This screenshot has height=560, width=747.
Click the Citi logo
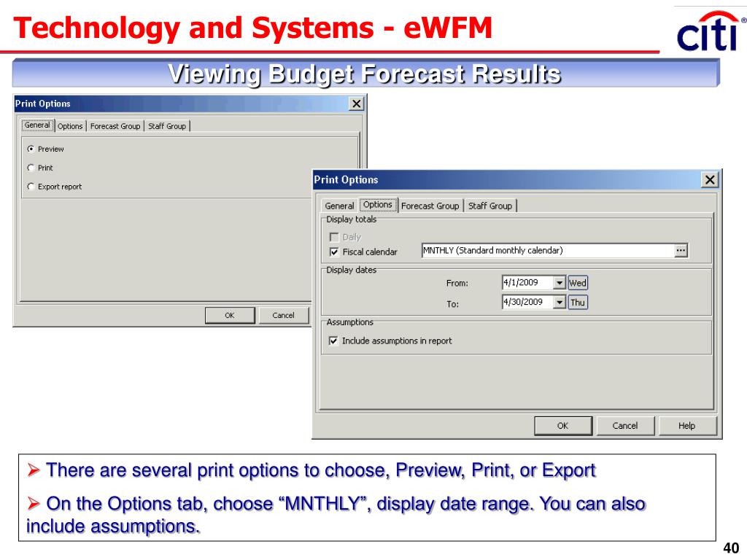(711, 31)
